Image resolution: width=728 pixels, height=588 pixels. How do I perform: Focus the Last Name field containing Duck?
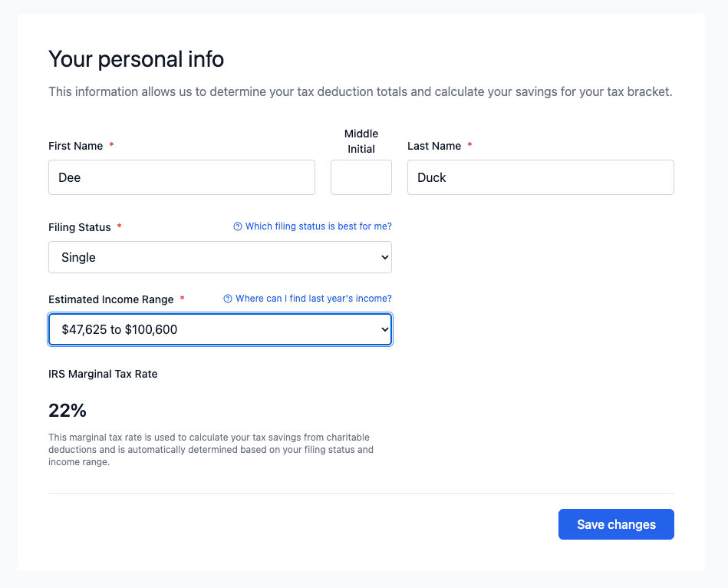541,177
